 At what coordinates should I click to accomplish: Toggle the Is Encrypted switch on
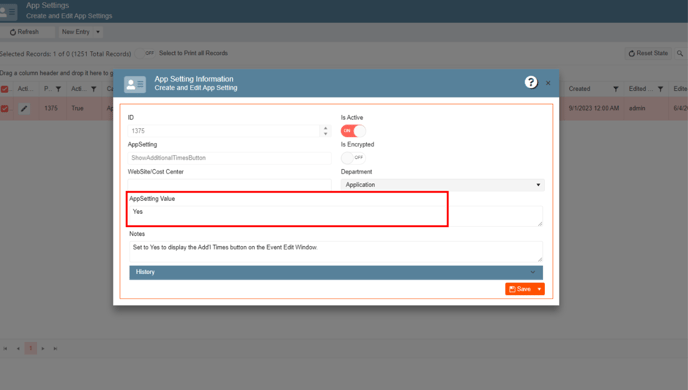click(353, 157)
